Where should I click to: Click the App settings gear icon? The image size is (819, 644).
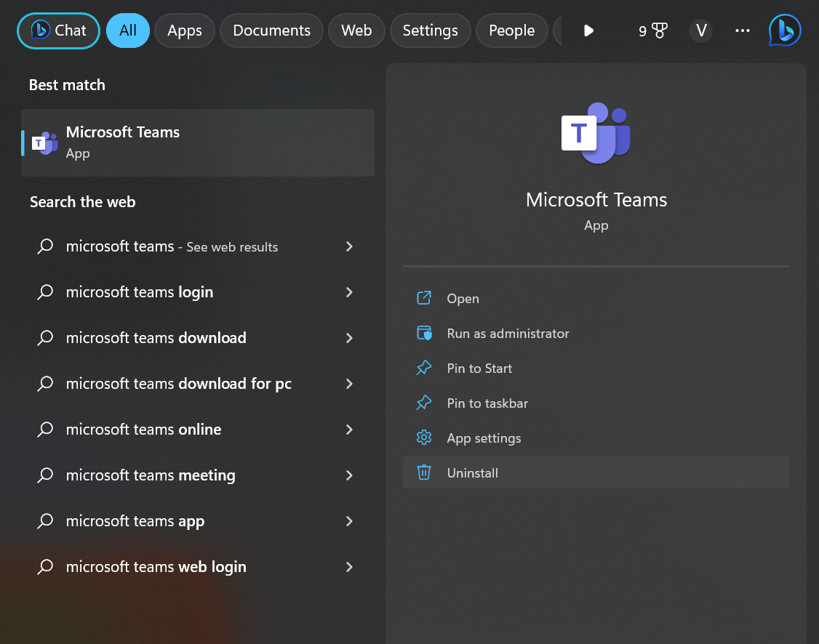click(424, 438)
